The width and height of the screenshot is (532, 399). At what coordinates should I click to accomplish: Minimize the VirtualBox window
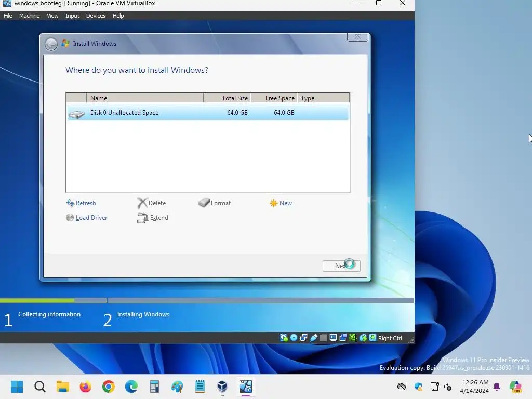355,3
